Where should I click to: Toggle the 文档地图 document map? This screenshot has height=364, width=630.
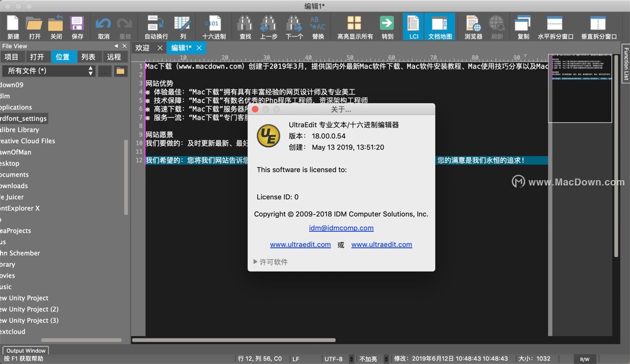pyautogui.click(x=440, y=27)
